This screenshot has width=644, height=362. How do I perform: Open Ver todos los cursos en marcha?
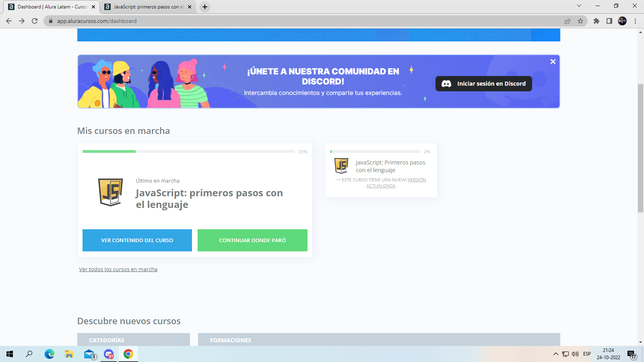point(118,269)
